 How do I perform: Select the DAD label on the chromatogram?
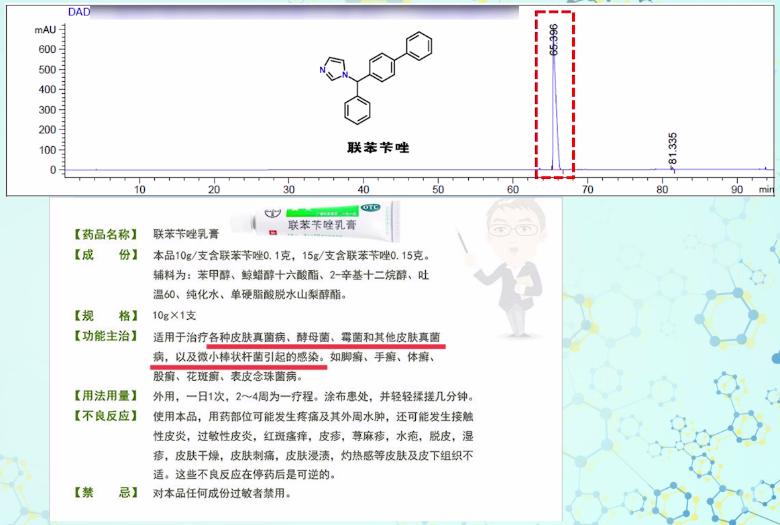pyautogui.click(x=79, y=12)
